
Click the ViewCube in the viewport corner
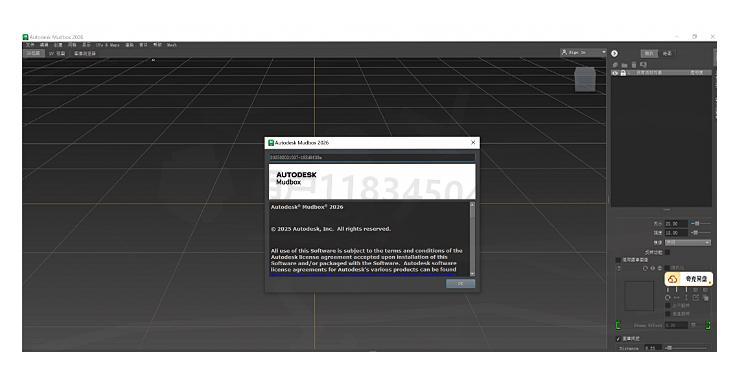(x=585, y=79)
